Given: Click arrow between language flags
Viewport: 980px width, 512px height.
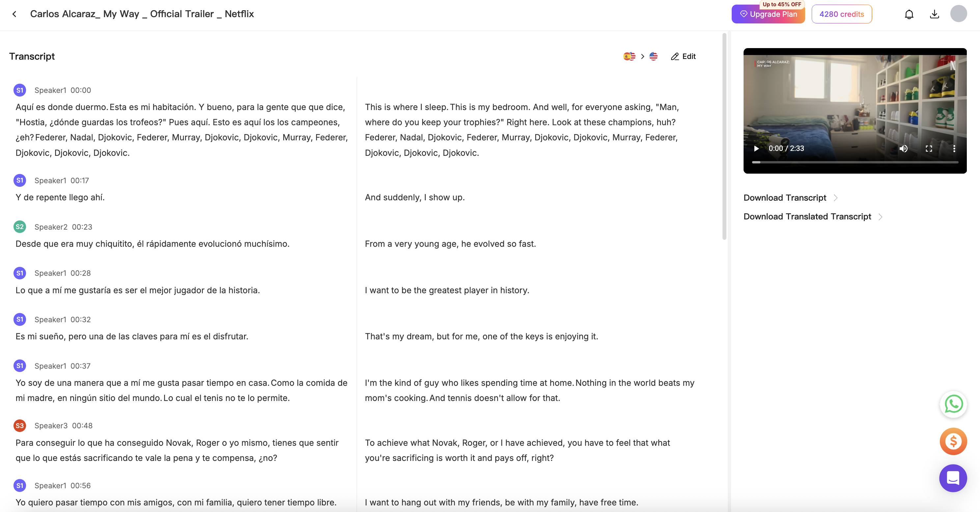Looking at the screenshot, I should click(642, 56).
